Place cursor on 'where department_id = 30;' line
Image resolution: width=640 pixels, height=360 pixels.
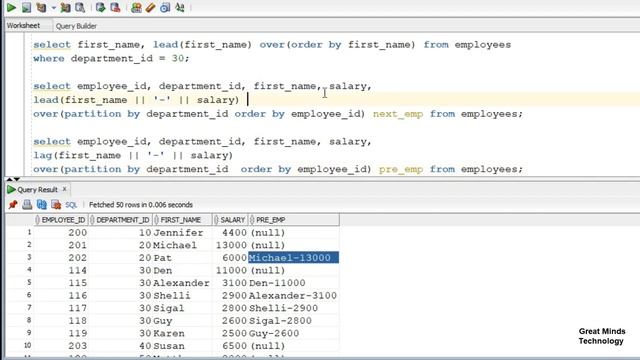click(111, 58)
